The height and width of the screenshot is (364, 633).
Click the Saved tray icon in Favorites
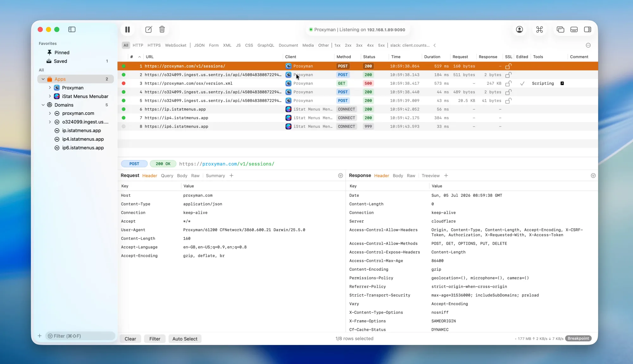[49, 61]
